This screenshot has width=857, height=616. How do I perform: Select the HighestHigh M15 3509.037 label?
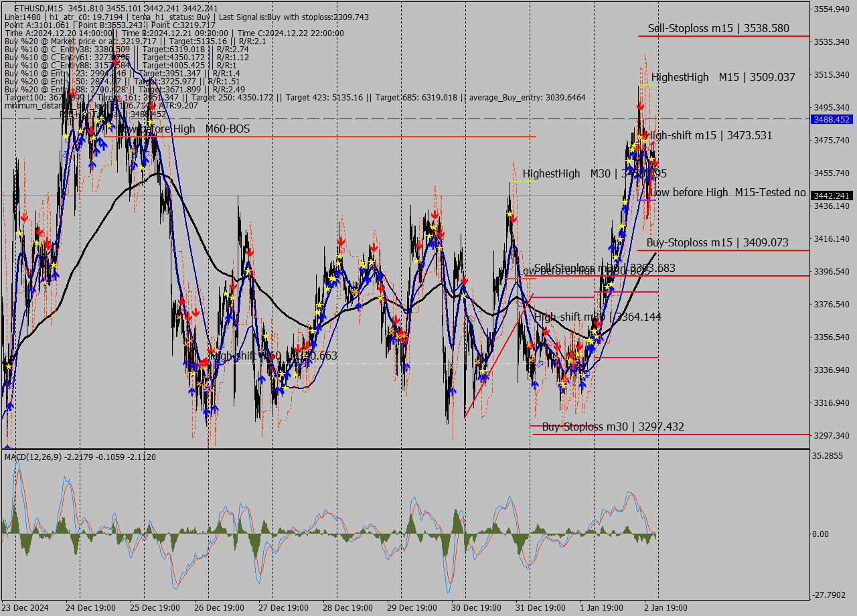(x=723, y=78)
